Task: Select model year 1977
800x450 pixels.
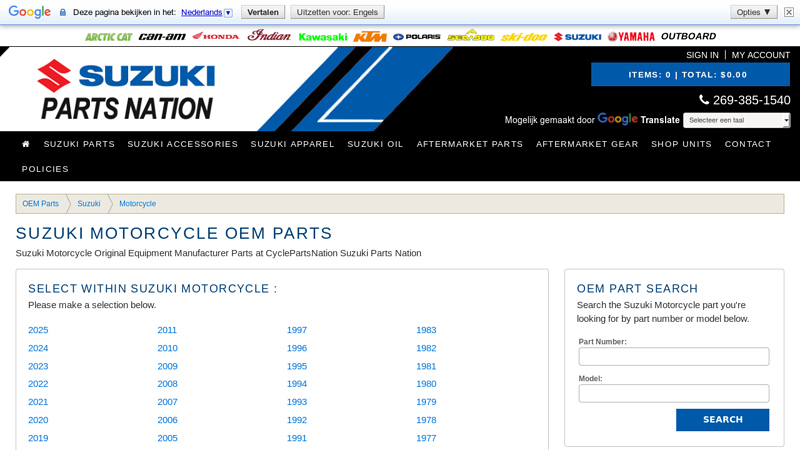Action: coord(427,438)
